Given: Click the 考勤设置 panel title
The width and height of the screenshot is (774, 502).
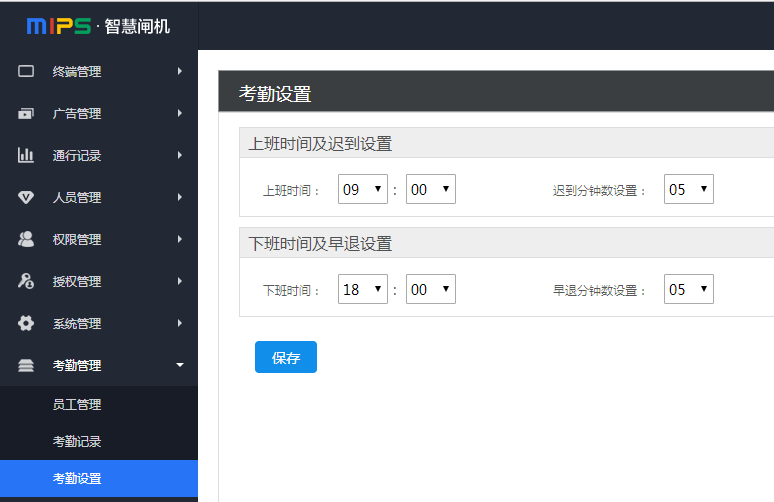Looking at the screenshot, I should [x=275, y=94].
